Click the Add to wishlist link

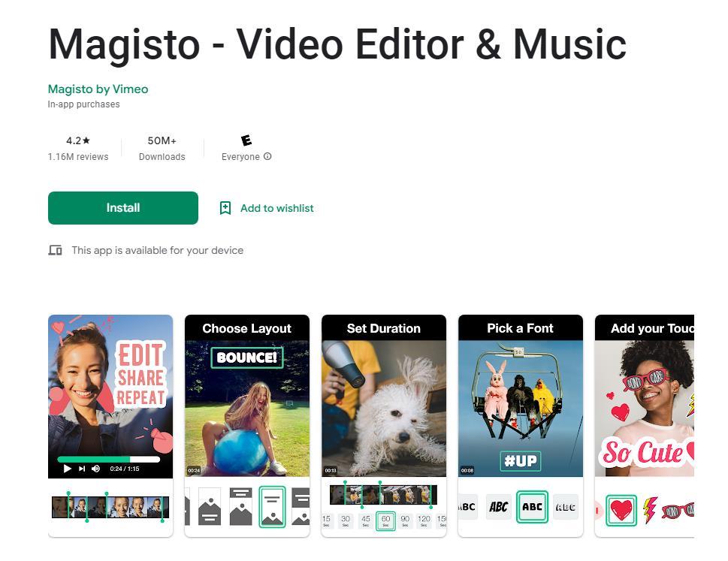(x=276, y=208)
